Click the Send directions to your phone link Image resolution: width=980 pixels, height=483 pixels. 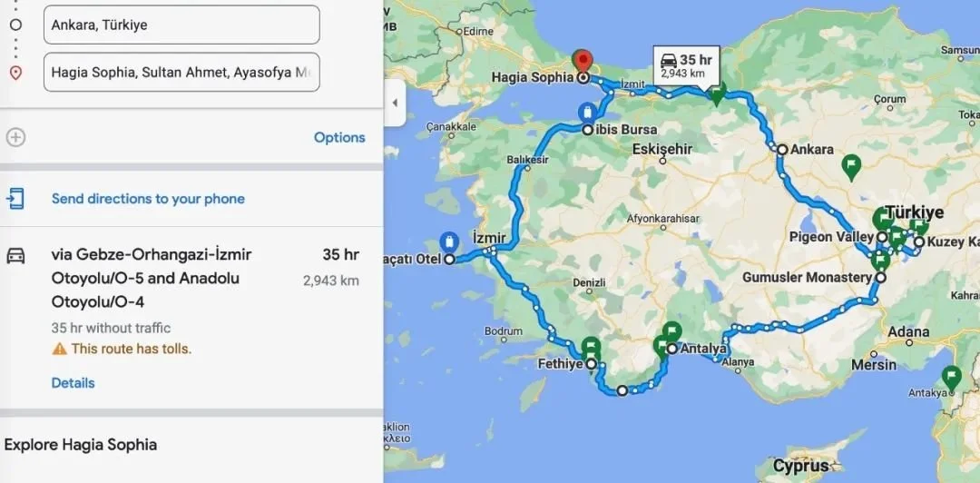[148, 199]
